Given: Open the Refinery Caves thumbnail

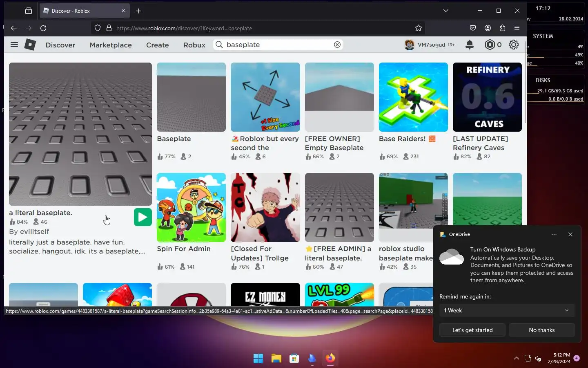Looking at the screenshot, I should (487, 97).
